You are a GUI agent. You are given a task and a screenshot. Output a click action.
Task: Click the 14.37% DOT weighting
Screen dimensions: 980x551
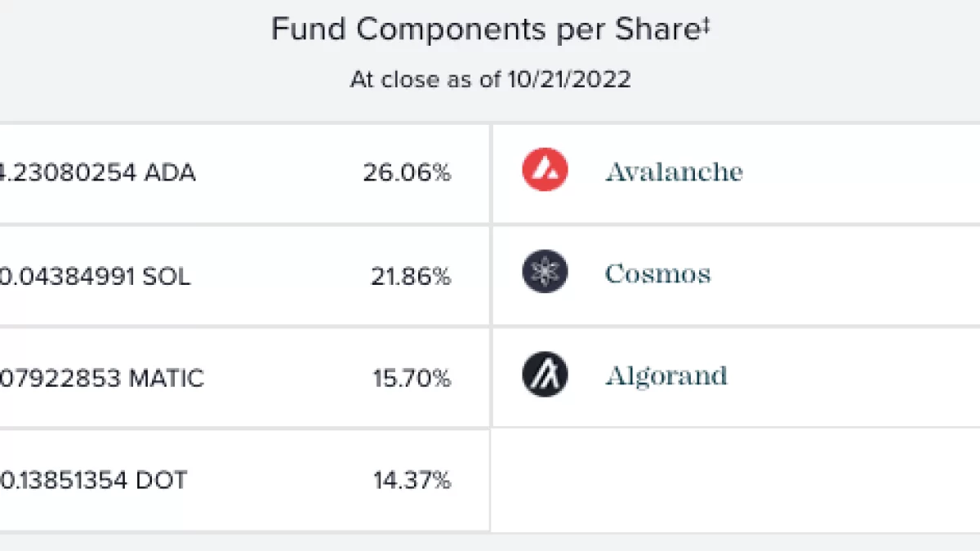tap(412, 480)
